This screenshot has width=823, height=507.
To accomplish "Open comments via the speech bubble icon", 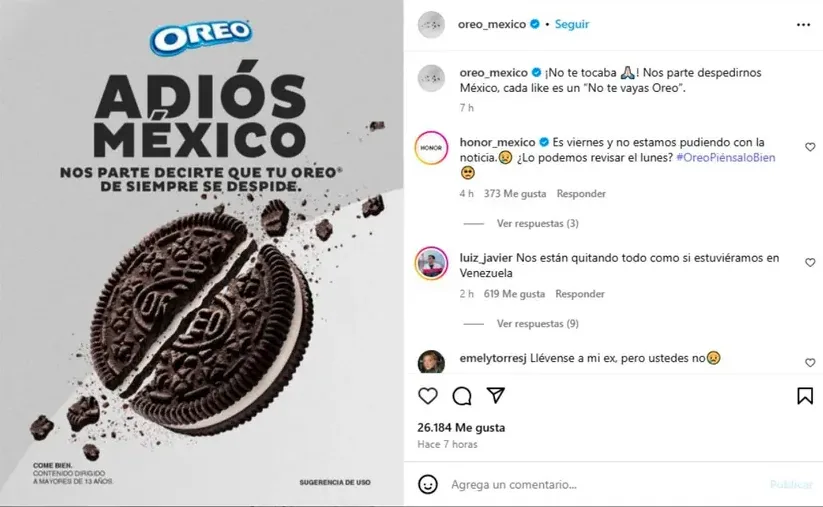I will (x=462, y=396).
